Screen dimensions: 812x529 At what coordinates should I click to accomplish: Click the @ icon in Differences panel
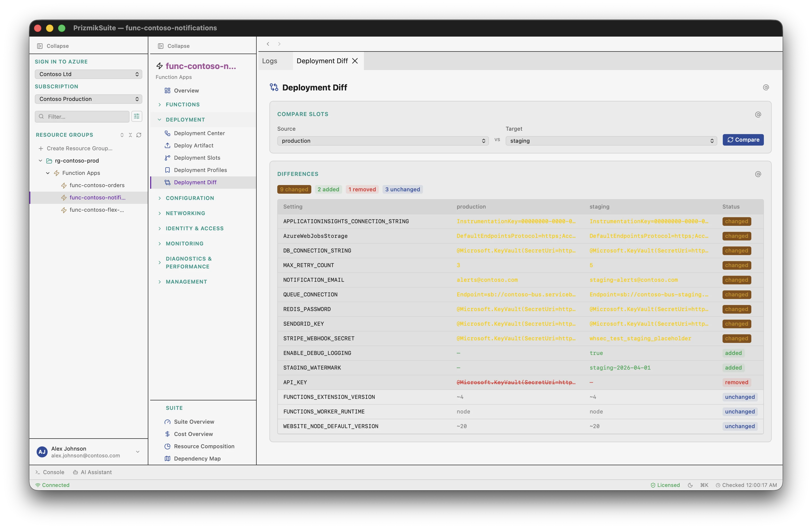tap(758, 174)
